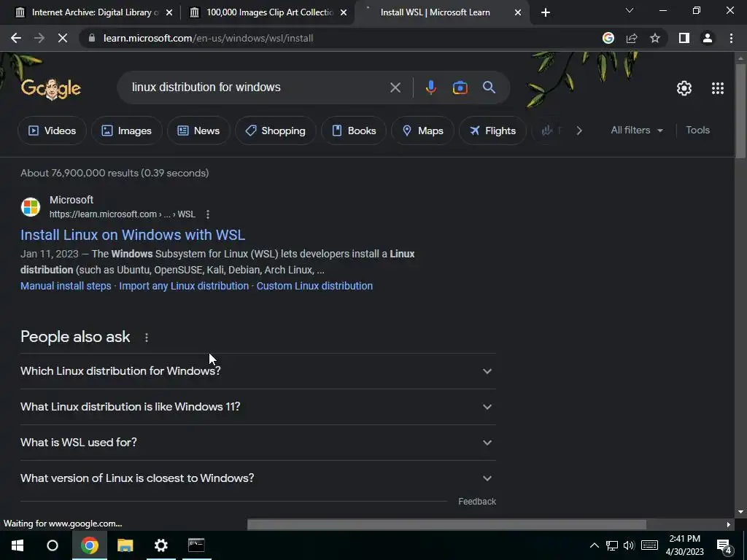Expand Which Linux distribution for Windows?

[x=258, y=371]
